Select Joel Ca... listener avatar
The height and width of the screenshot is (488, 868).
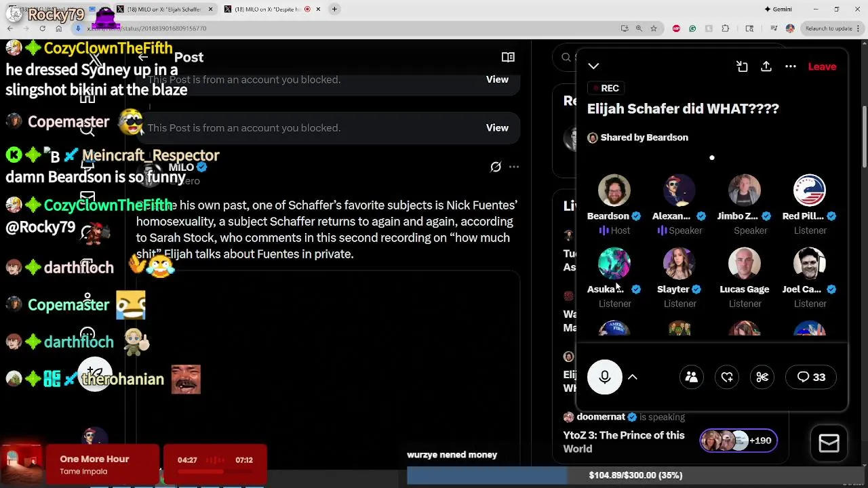click(x=810, y=264)
